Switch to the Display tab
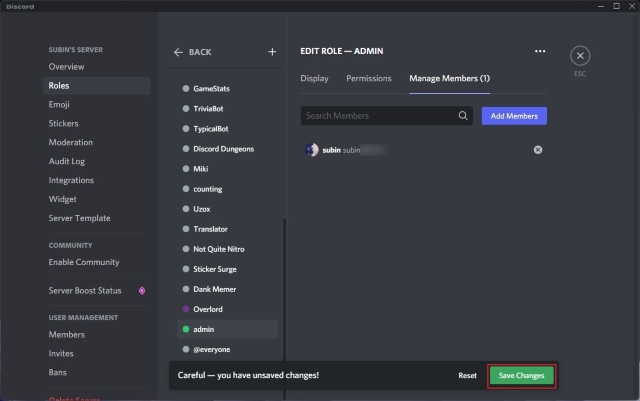Viewport: 640px width, 401px height. (314, 78)
